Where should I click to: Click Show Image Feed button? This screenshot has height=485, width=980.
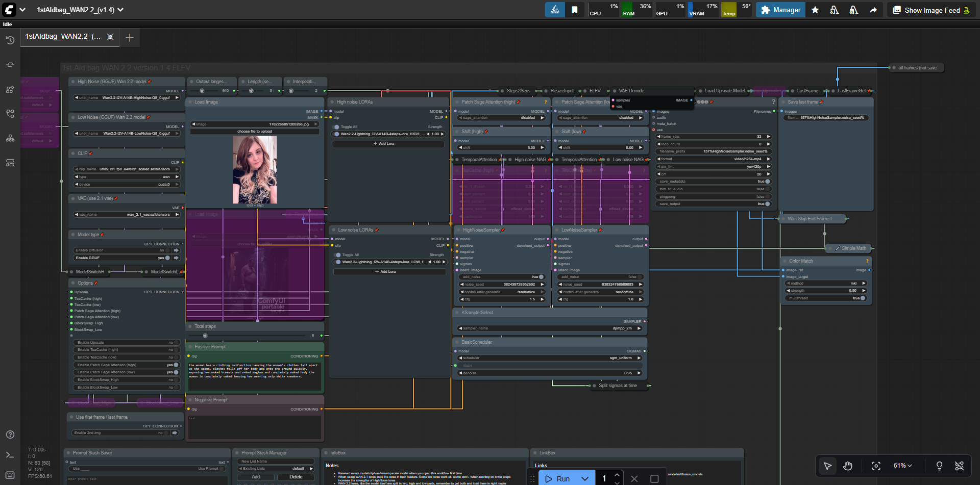tap(931, 10)
